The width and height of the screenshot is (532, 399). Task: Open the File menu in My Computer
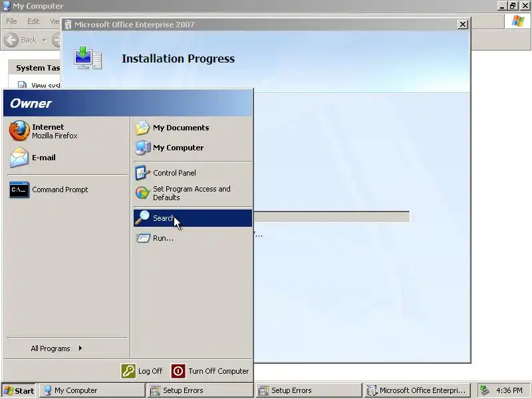pyautogui.click(x=11, y=21)
